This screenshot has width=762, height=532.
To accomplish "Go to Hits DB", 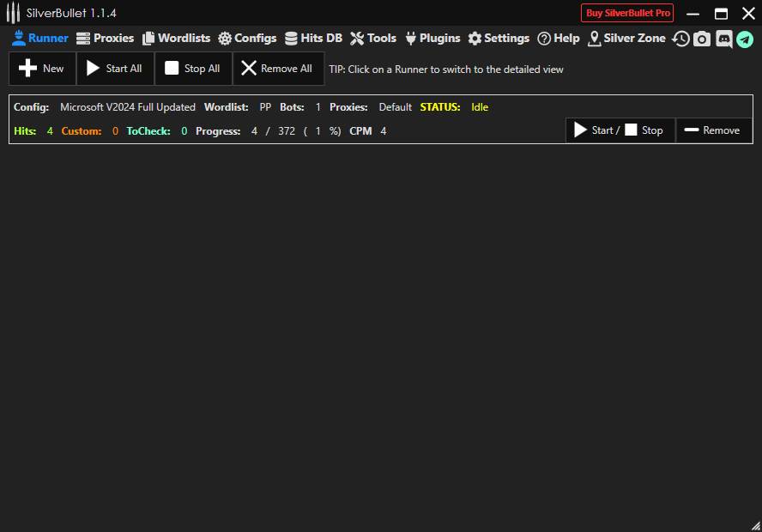I will point(313,39).
